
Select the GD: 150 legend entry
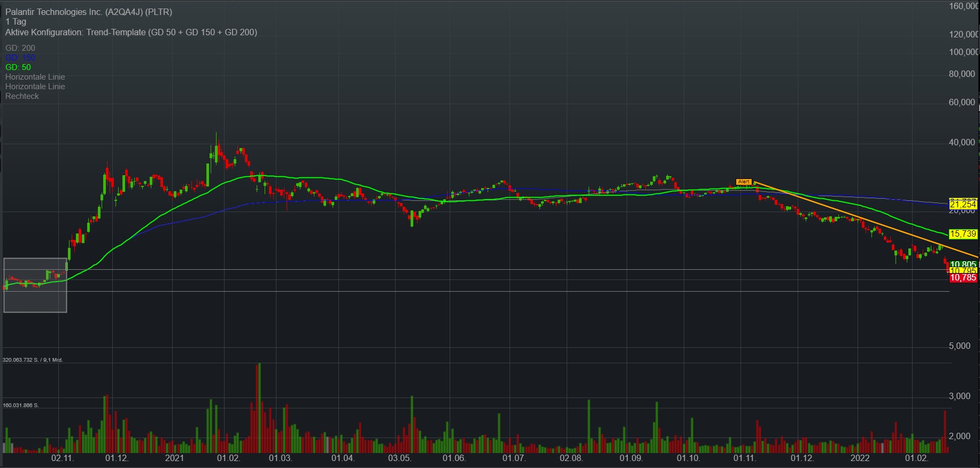pos(20,58)
